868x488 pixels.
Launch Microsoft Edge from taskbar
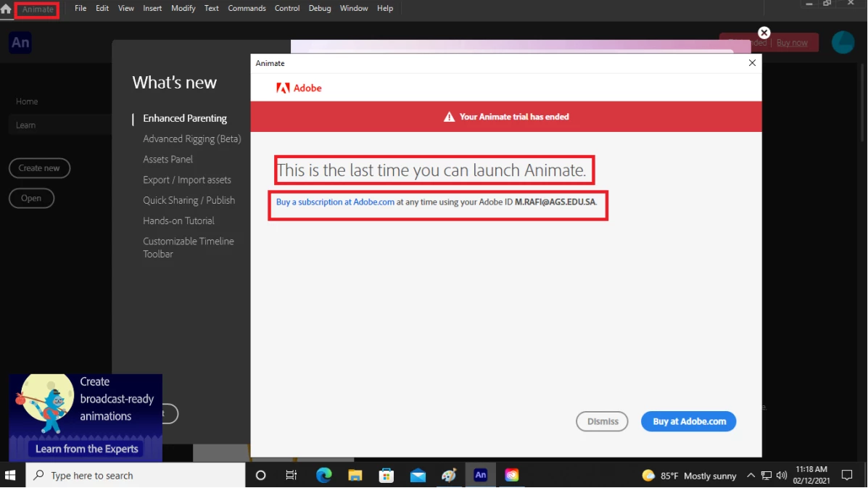pos(324,475)
